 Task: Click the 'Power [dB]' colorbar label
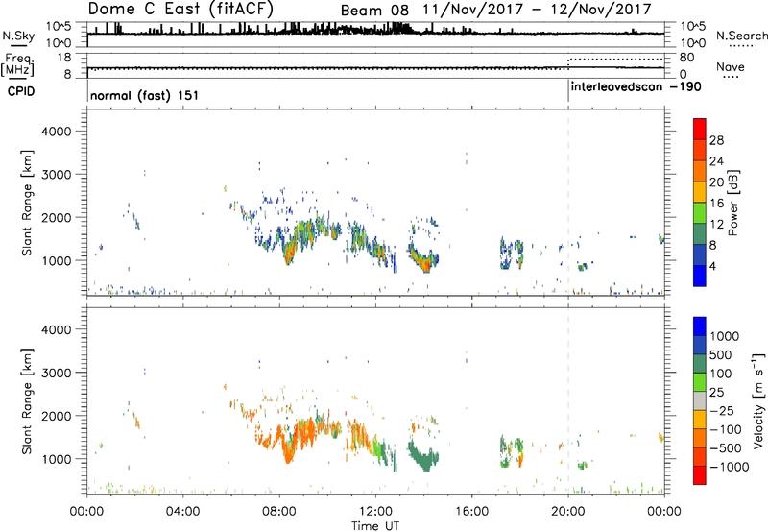732,203
